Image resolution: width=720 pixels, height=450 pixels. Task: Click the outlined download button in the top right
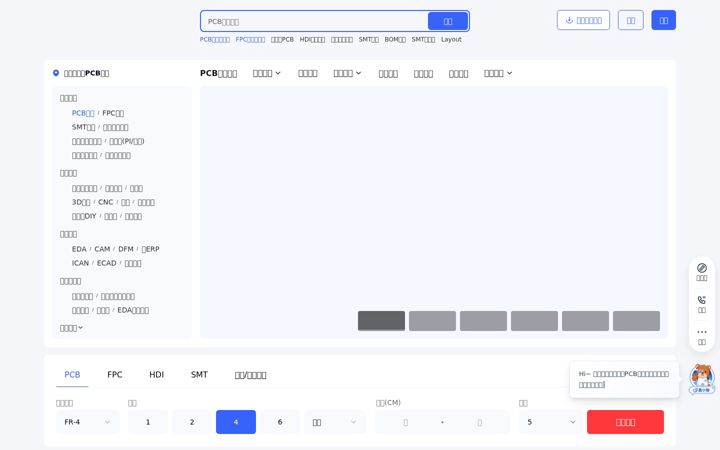coord(583,20)
